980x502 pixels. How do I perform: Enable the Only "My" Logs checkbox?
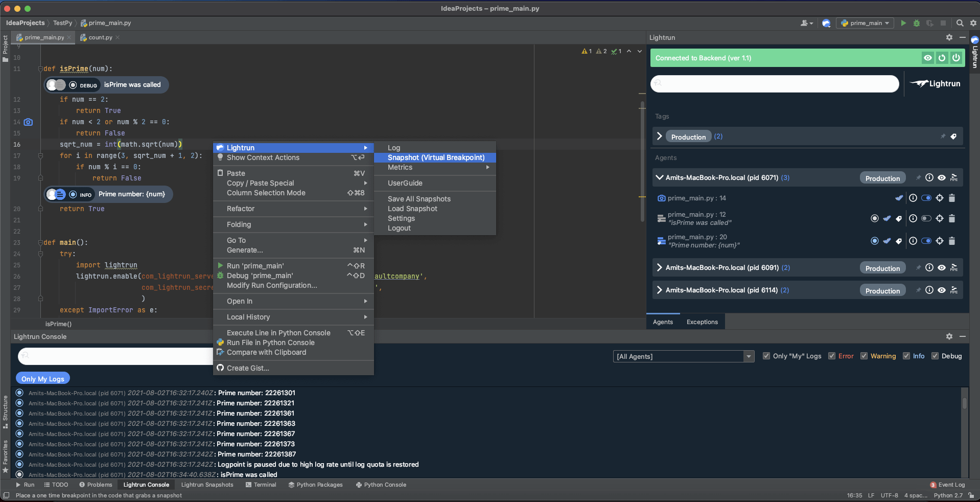[766, 356]
